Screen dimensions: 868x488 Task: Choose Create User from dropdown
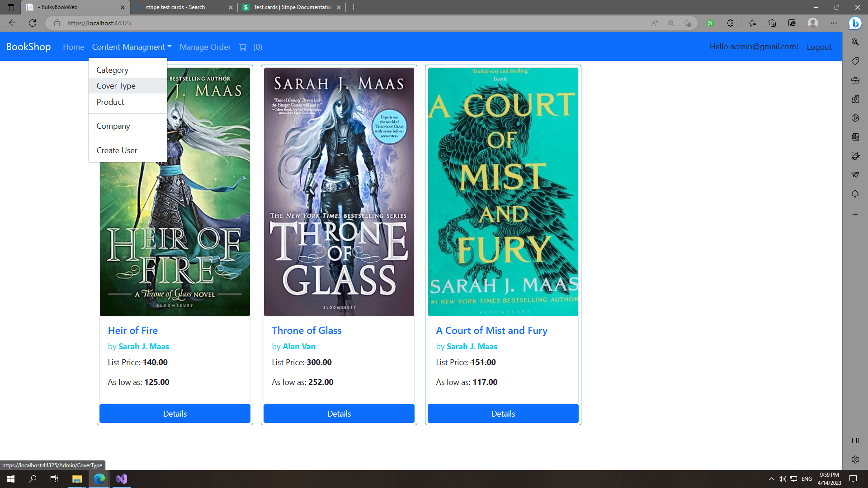(117, 150)
